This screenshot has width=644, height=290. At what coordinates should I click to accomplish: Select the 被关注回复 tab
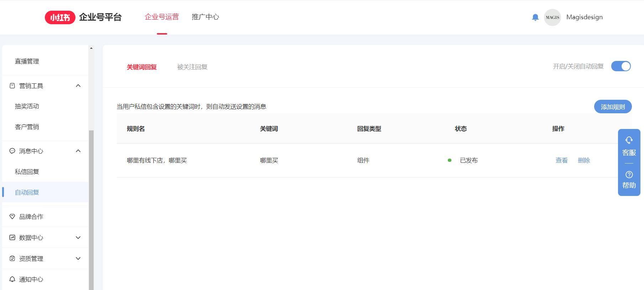pos(192,67)
